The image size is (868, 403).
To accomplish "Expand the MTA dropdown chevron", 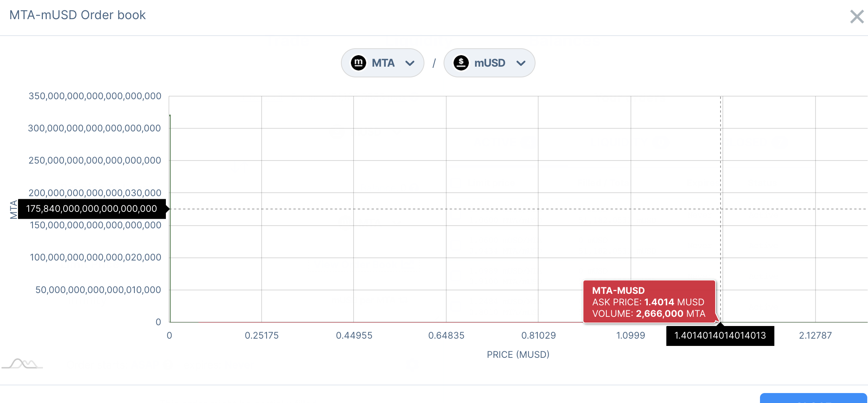I will [410, 63].
